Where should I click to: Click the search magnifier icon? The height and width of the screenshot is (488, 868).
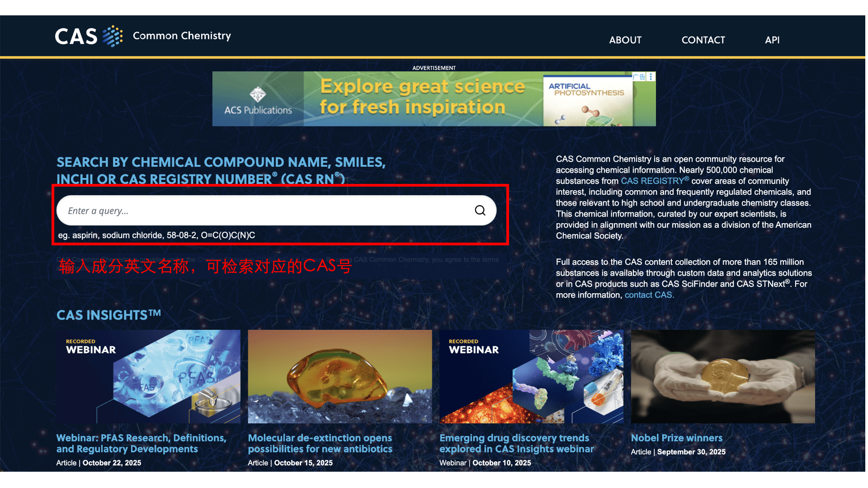pyautogui.click(x=480, y=211)
